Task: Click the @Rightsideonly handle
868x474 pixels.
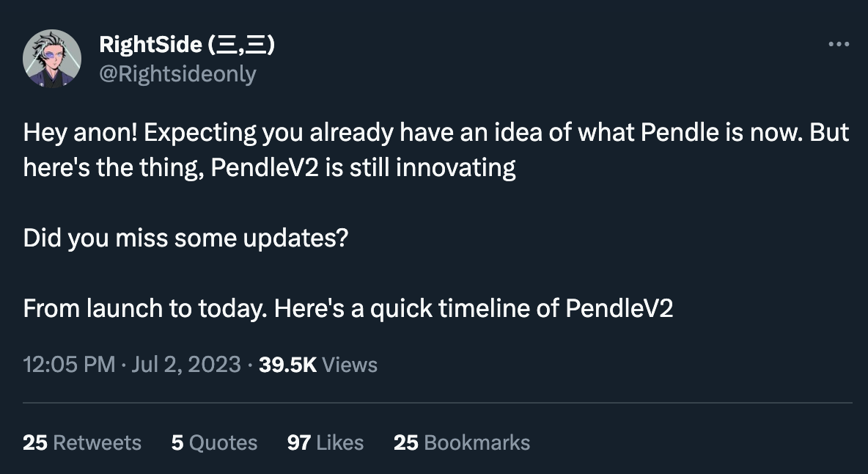Action: point(177,73)
